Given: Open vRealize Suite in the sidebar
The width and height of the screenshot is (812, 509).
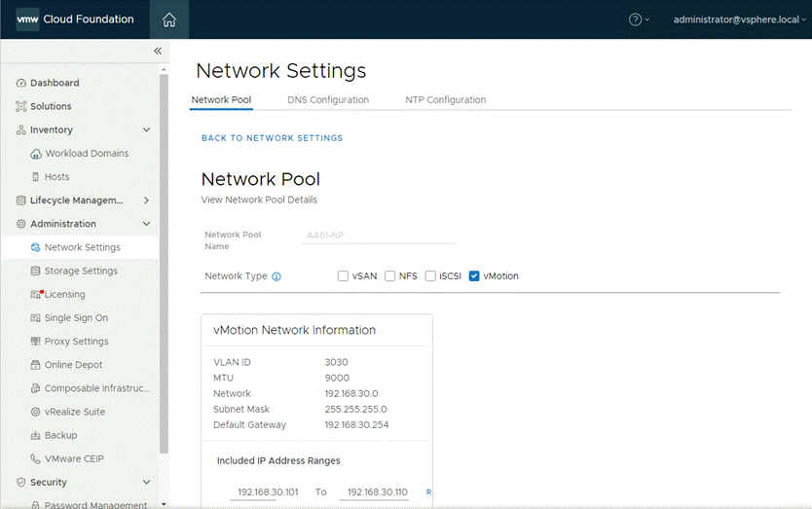Looking at the screenshot, I should click(75, 412).
